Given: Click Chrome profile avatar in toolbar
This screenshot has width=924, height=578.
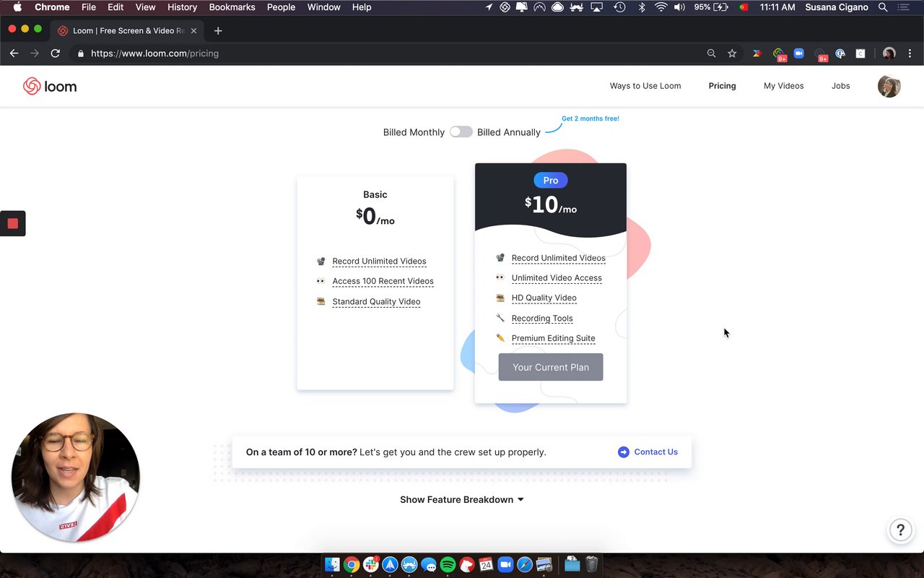Looking at the screenshot, I should (889, 53).
